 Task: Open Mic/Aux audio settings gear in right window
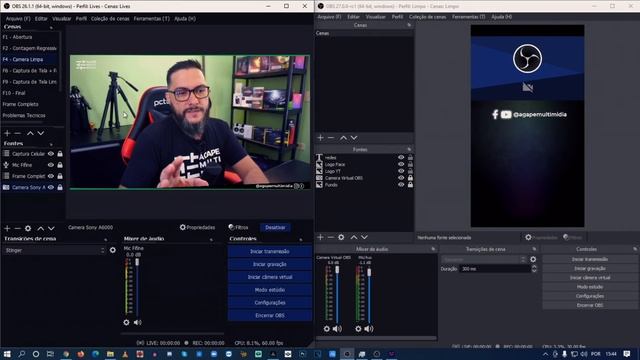[x=358, y=329]
